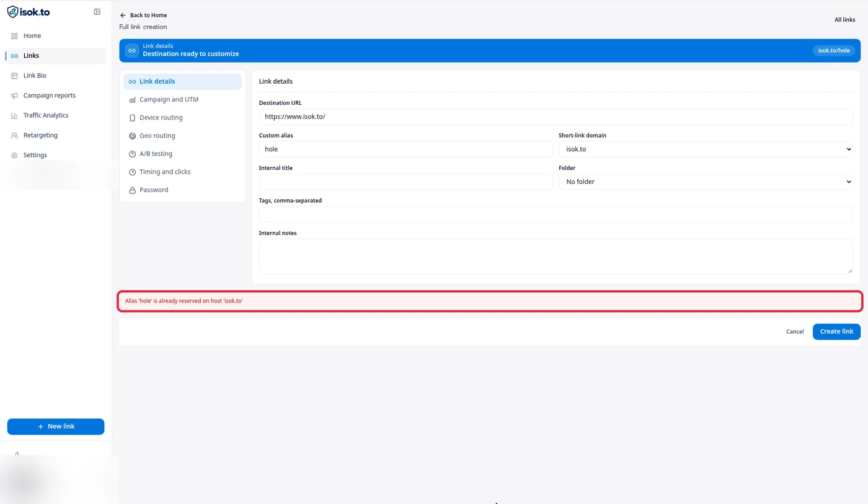Open Retargeting from the sidebar
Viewport: 868px width, 504px height.
point(56,135)
